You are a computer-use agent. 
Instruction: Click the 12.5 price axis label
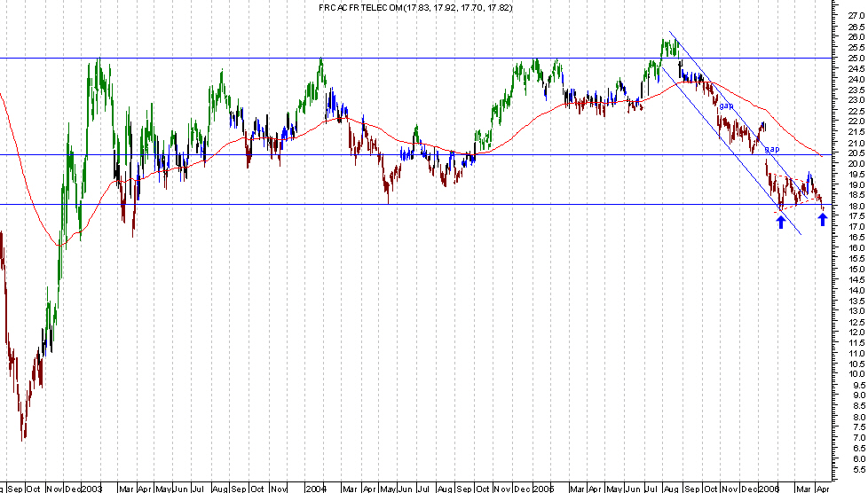[x=856, y=322]
